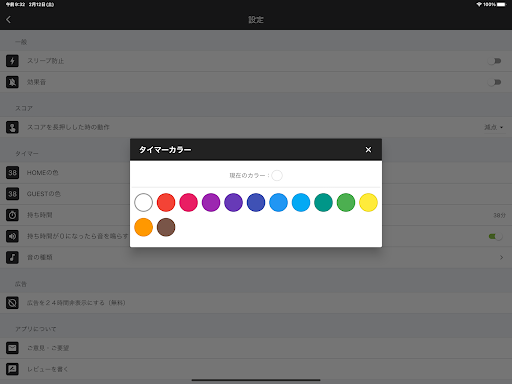Close the タイマーカラー dialog

tap(368, 150)
